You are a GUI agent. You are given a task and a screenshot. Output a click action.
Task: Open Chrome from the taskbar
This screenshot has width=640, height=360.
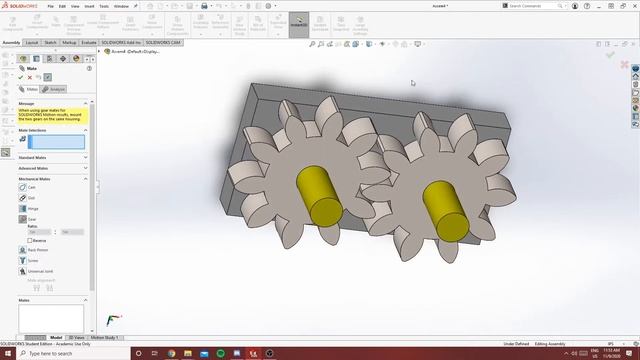(171, 353)
